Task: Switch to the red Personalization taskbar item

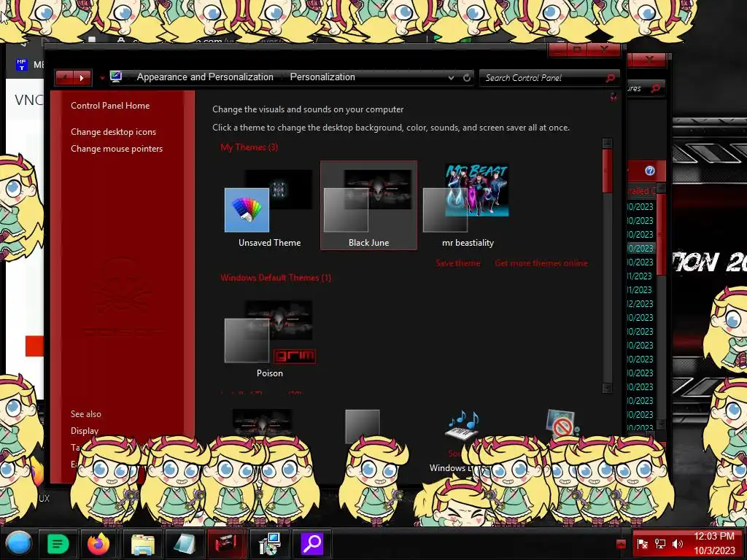Action: click(x=226, y=543)
